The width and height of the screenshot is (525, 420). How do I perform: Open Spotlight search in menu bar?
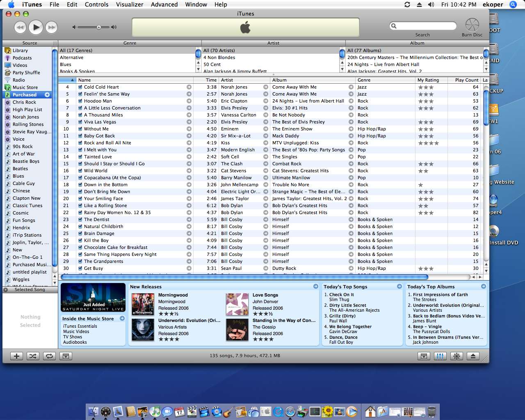click(513, 5)
